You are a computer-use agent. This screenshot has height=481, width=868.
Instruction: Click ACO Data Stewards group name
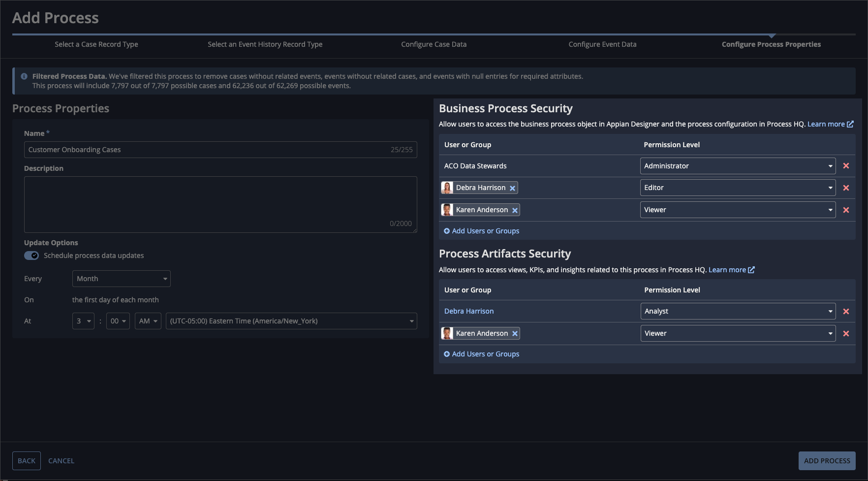pyautogui.click(x=475, y=166)
